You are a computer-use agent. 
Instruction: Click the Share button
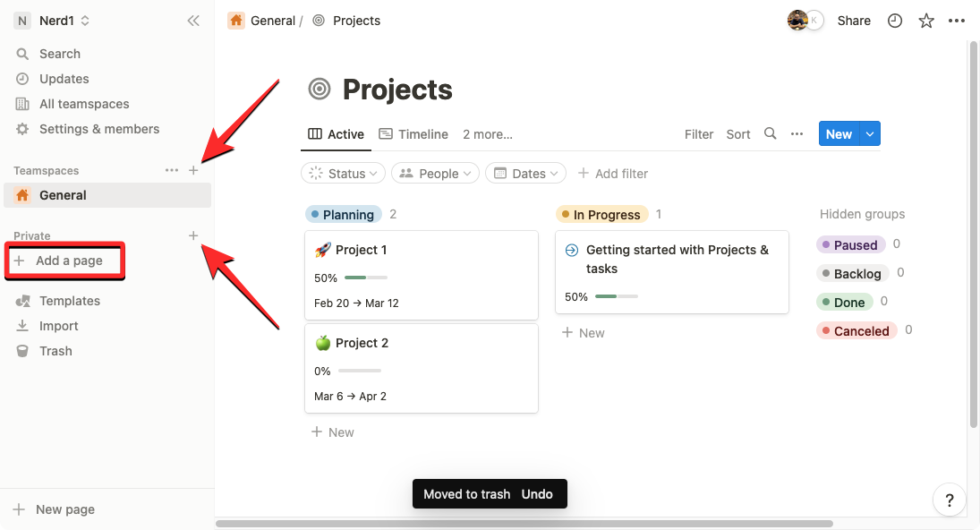click(x=854, y=21)
